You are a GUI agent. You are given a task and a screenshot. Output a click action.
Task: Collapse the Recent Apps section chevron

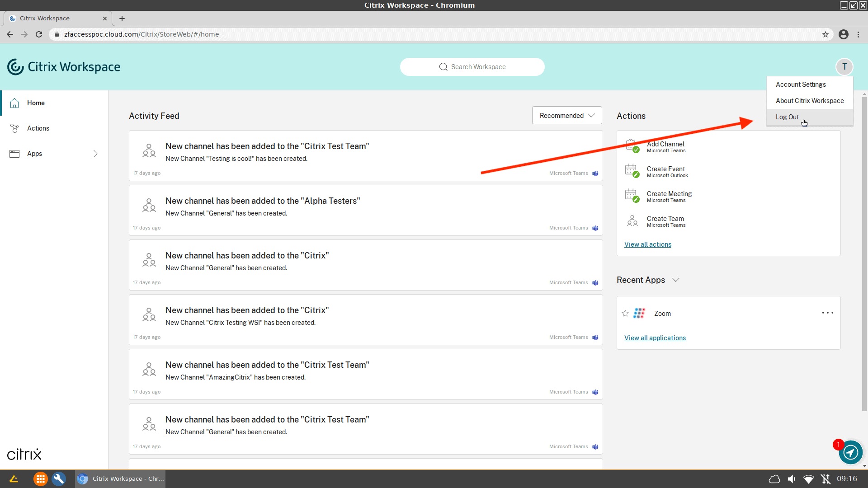pos(676,280)
